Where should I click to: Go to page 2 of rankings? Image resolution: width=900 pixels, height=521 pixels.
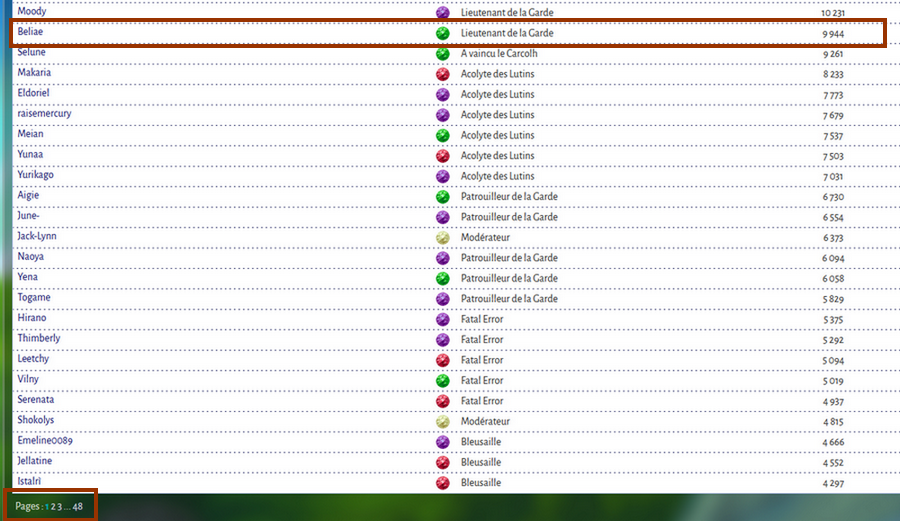pyautogui.click(x=53, y=507)
